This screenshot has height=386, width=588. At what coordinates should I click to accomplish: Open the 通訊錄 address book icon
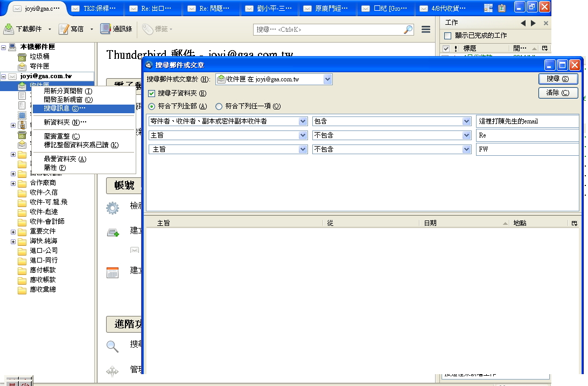(x=106, y=29)
